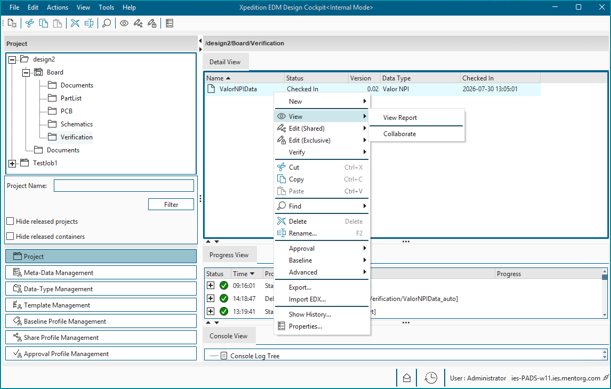This screenshot has width=611, height=389.
Task: Click the Filter button
Action: pyautogui.click(x=171, y=204)
